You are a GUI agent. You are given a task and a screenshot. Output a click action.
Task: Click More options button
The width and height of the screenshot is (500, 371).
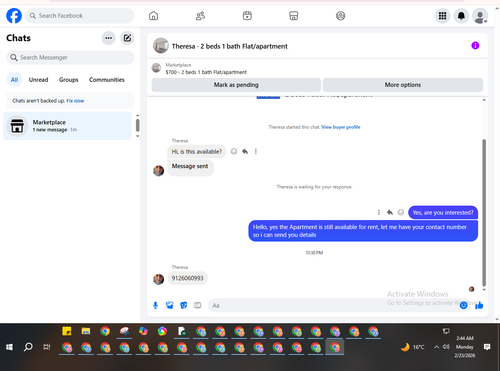pos(403,85)
